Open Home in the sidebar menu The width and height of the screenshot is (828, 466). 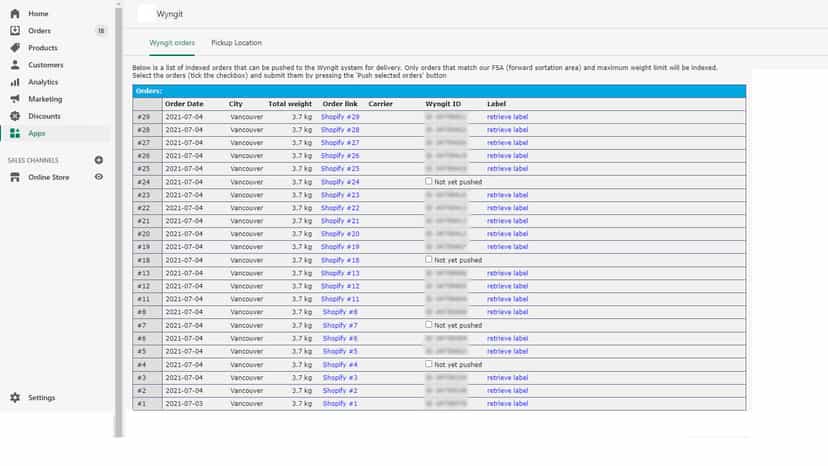click(x=38, y=14)
